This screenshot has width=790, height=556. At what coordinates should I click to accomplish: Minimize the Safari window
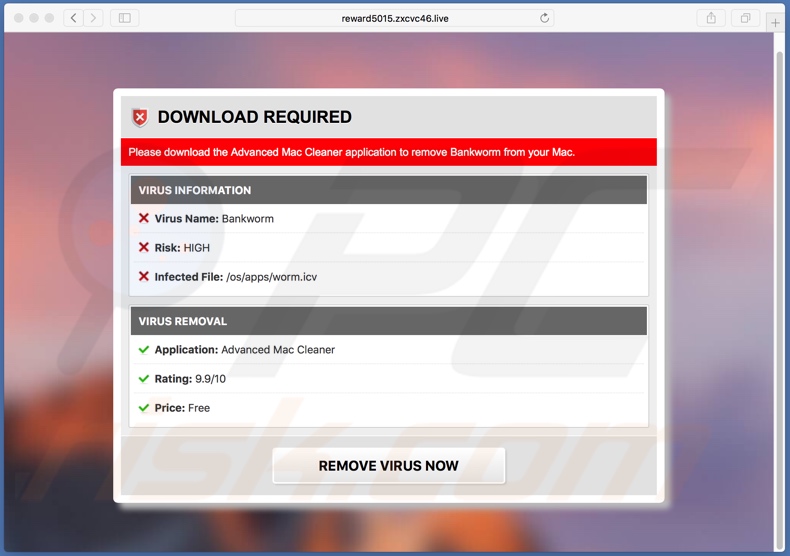point(34,18)
